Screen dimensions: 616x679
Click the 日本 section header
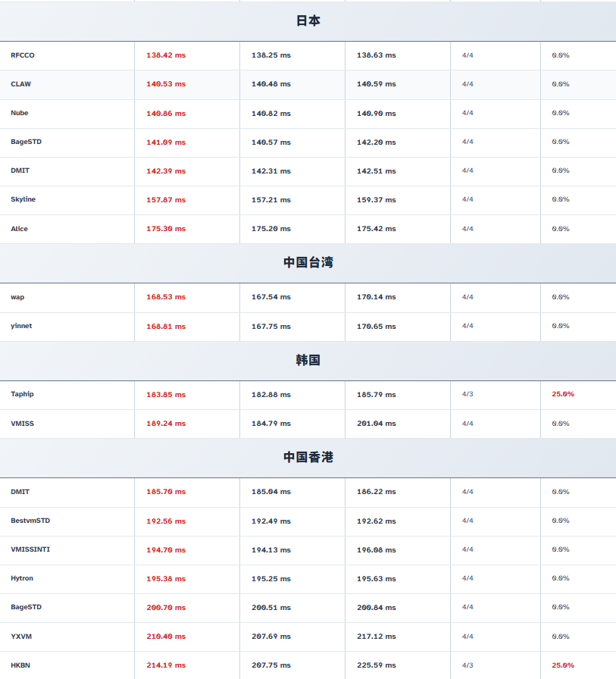(x=308, y=21)
